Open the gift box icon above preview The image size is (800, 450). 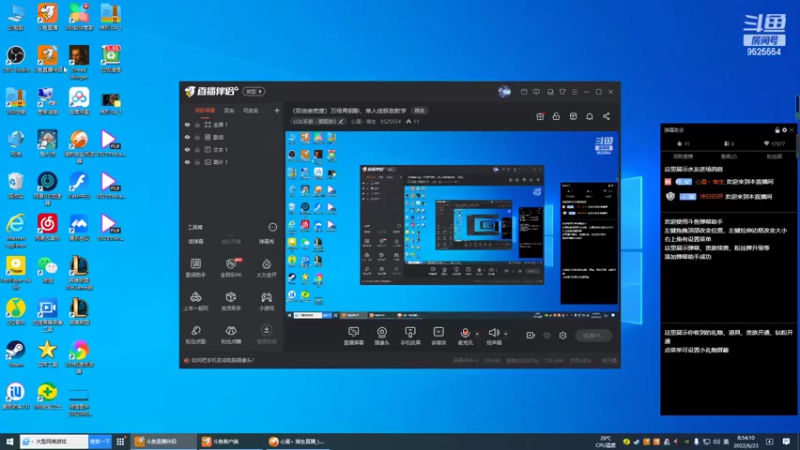click(540, 116)
